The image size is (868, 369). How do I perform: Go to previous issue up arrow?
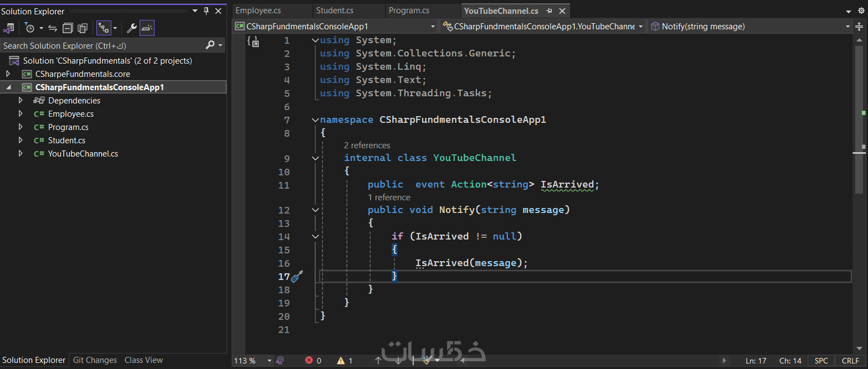(x=378, y=361)
